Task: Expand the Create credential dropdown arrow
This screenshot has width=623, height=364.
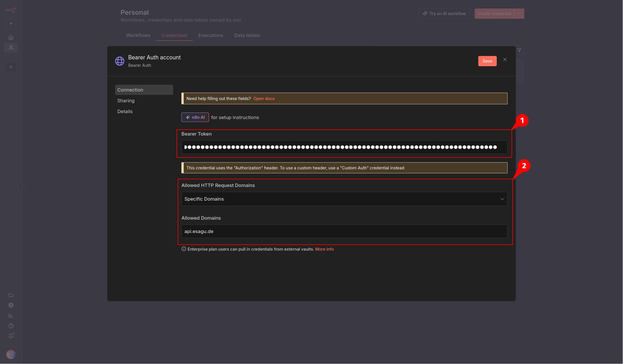Action: coord(519,14)
